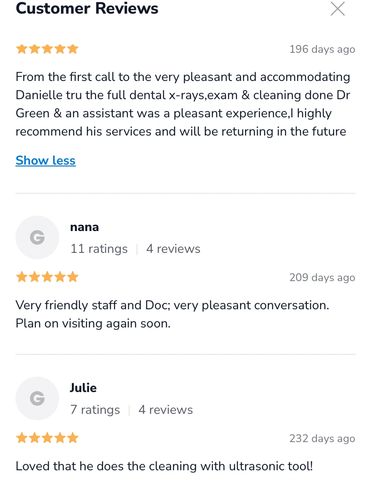Click Julie's 7 ratings count
The image size is (370, 493).
click(95, 410)
